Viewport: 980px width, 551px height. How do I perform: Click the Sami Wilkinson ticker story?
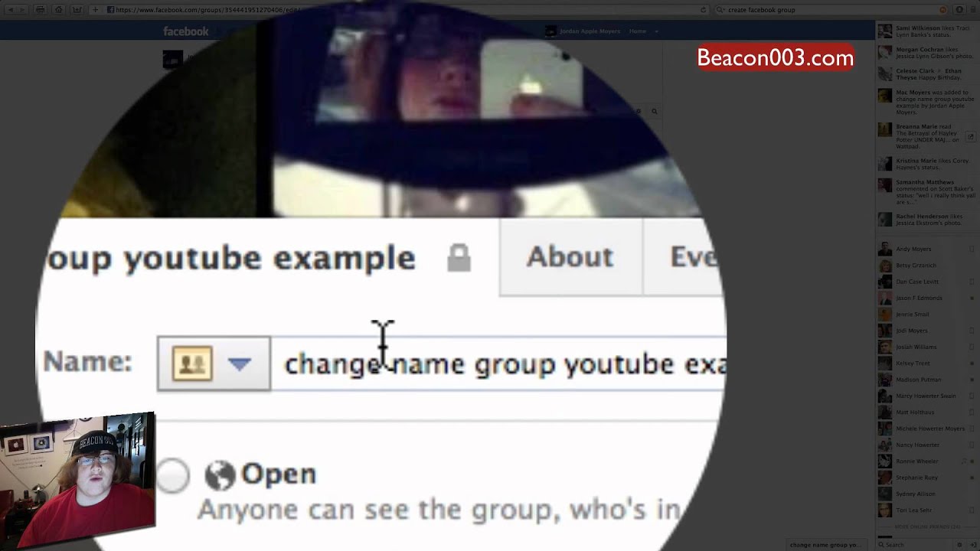click(927, 31)
